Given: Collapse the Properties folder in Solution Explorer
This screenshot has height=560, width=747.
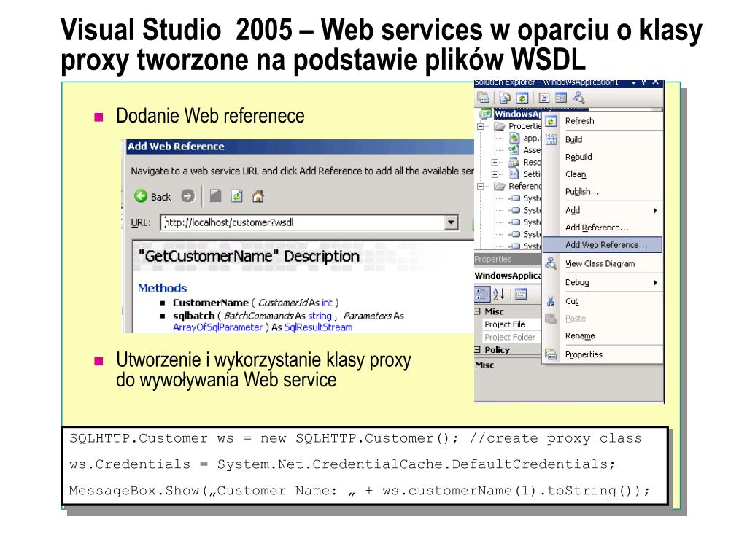Looking at the screenshot, I should [481, 126].
